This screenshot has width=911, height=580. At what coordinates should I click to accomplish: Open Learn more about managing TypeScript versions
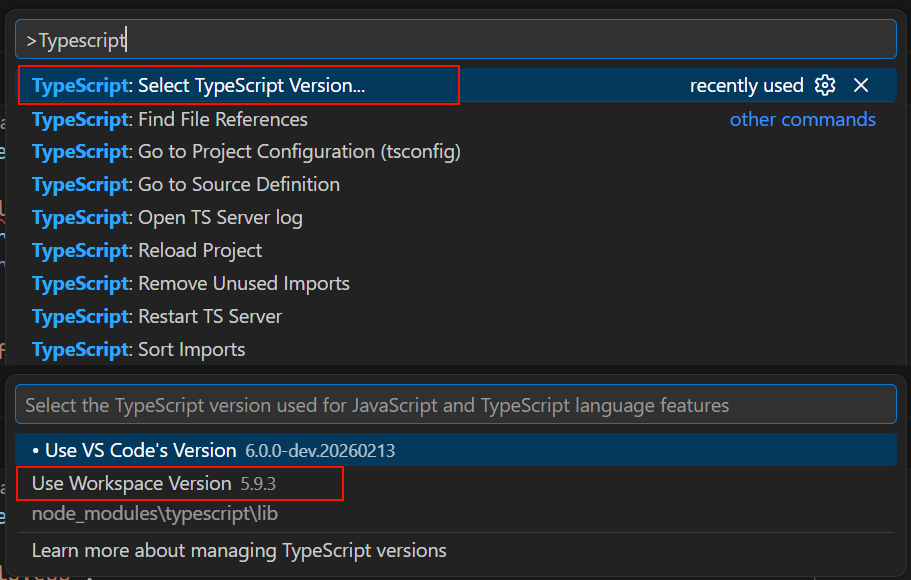pos(239,551)
